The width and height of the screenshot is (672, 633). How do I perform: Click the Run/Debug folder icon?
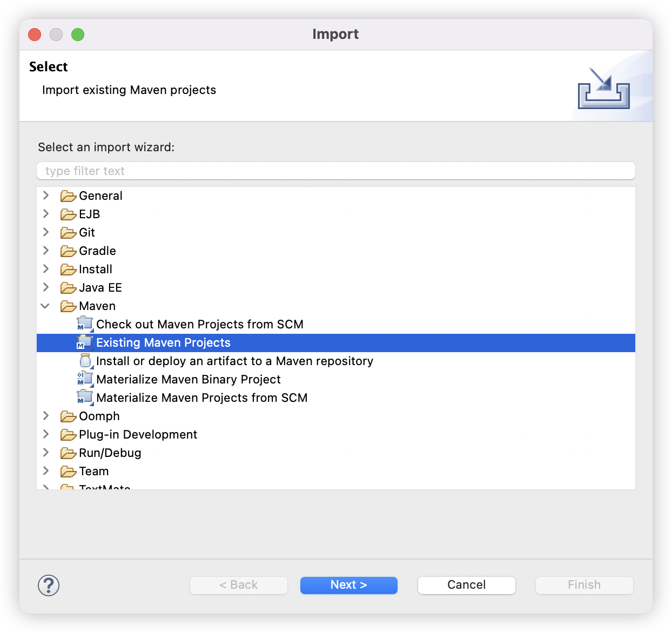[68, 453]
